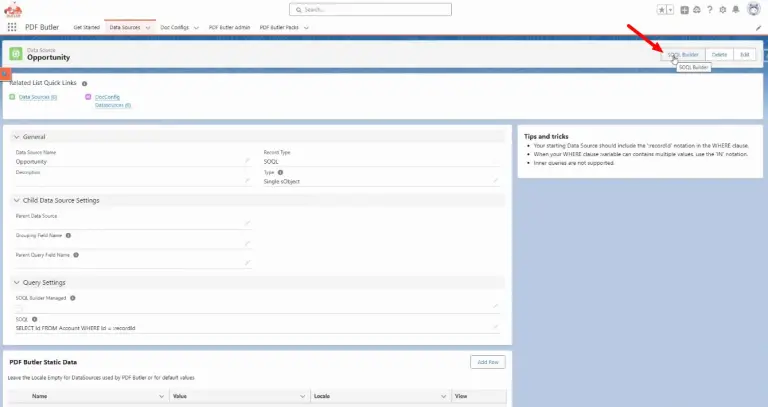
Task: Open user profile avatar
Action: tap(753, 9)
